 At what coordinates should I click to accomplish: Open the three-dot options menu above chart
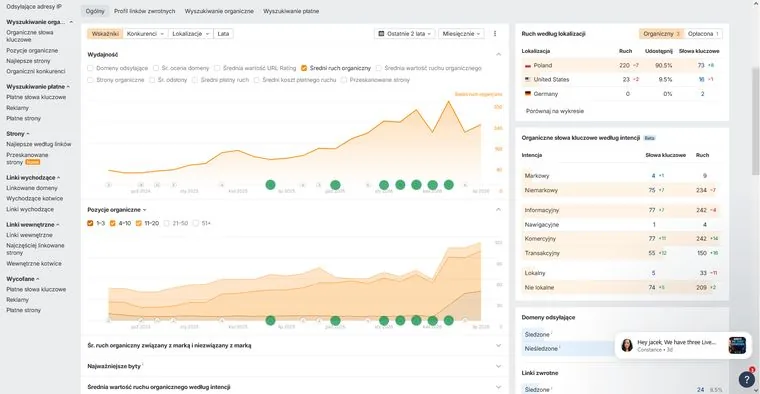click(495, 34)
